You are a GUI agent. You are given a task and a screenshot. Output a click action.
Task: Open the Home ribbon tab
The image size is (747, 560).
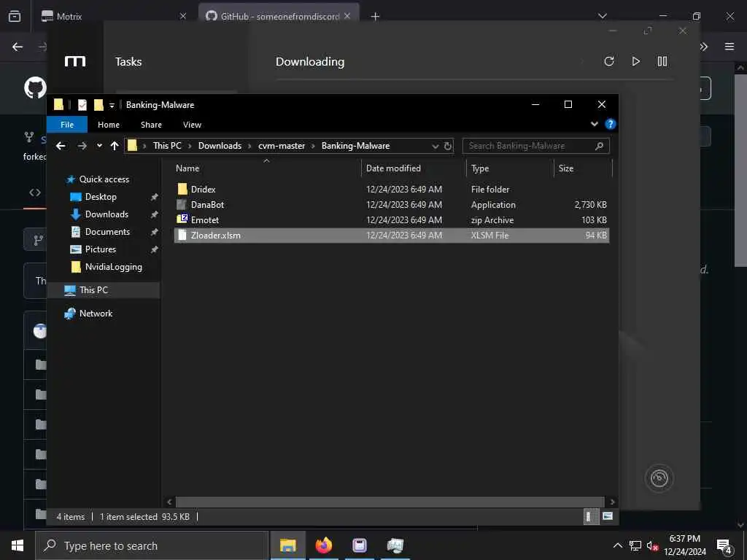click(109, 125)
